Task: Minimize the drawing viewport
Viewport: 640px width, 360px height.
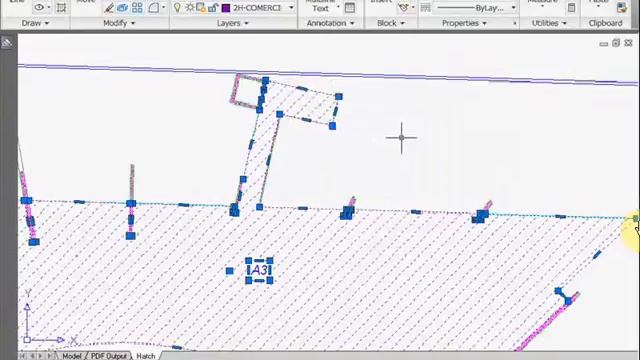Action: tap(604, 44)
